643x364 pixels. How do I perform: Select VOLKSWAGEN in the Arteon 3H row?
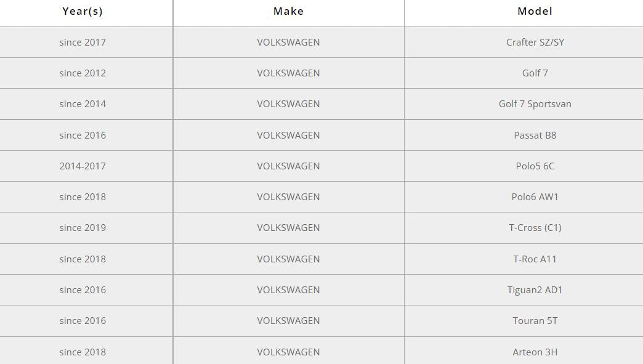pos(288,352)
